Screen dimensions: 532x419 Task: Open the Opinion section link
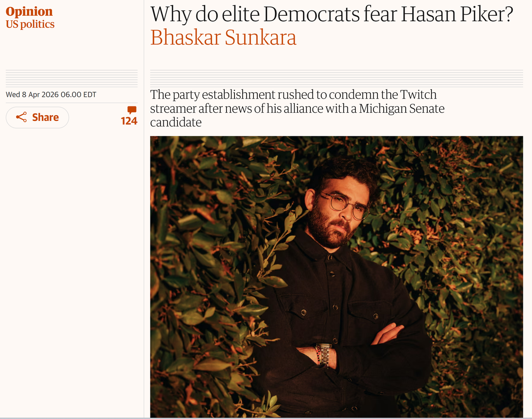pos(29,11)
